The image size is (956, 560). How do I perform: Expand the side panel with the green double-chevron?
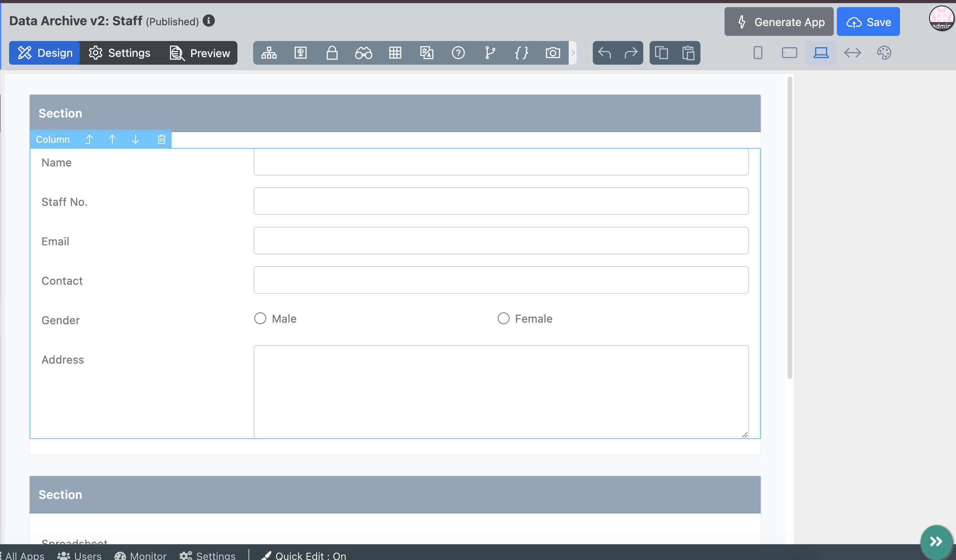936,541
